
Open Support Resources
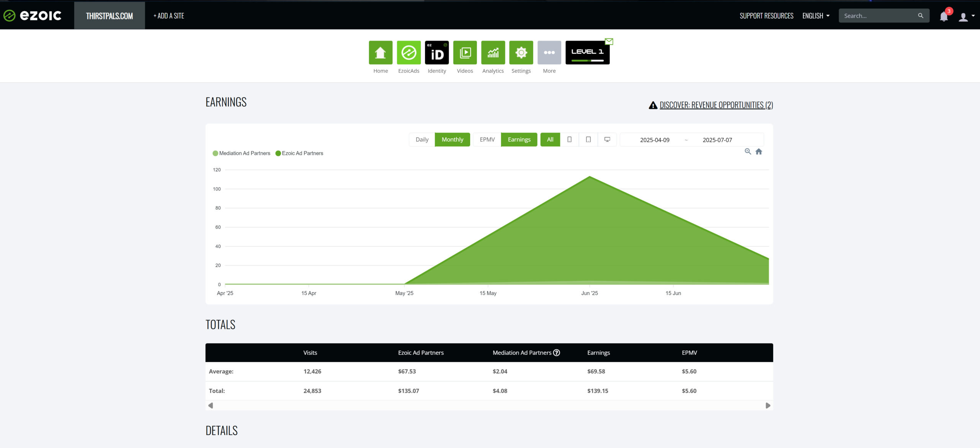pos(766,16)
